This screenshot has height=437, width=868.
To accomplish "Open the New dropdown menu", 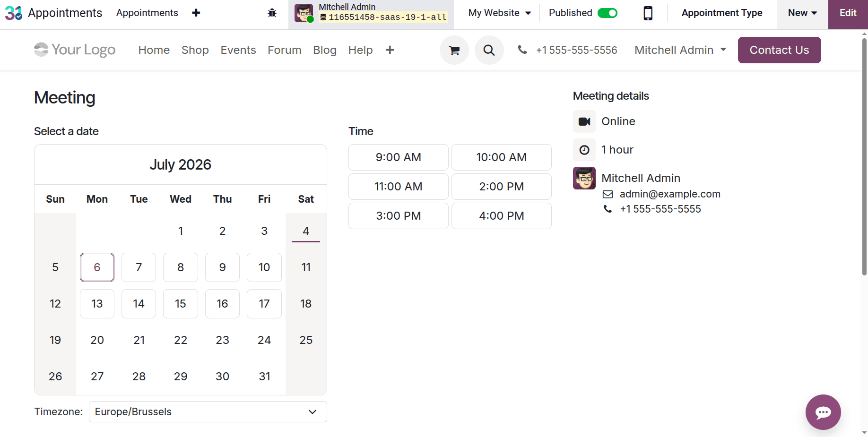I will click(x=802, y=13).
